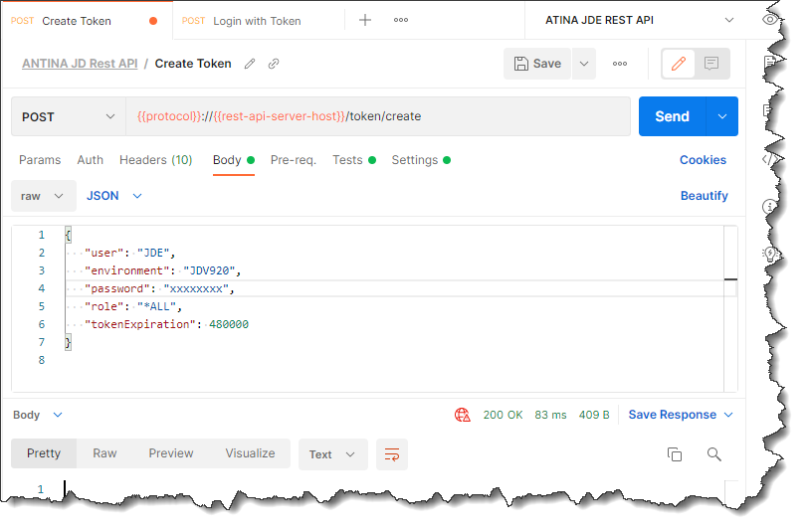Click the 83 ms response time

pos(550,415)
